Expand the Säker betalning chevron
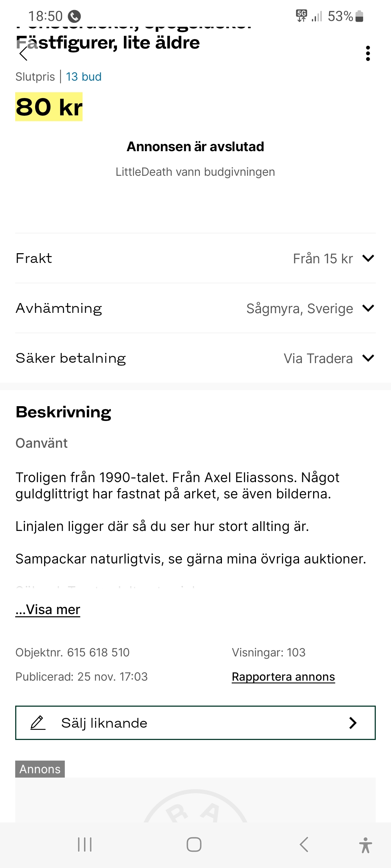 [x=368, y=358]
